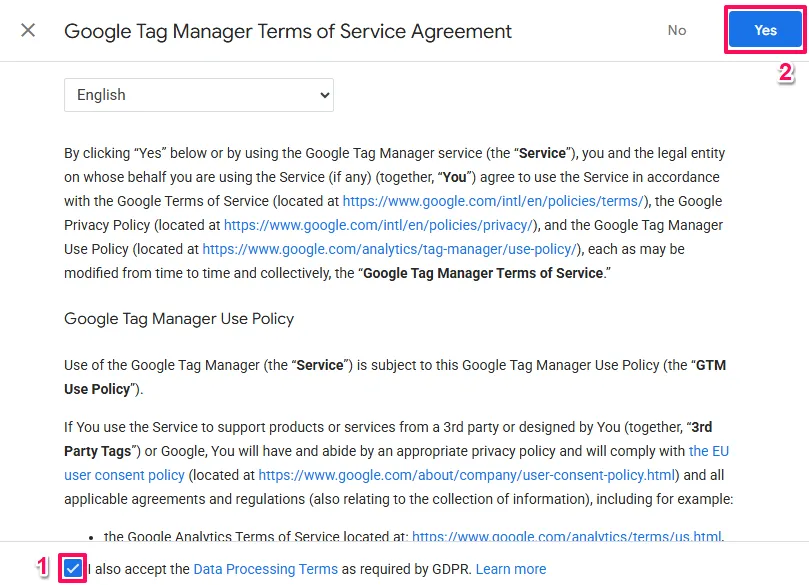Tick the GDPR Data Processing Terms checkbox
The width and height of the screenshot is (809, 585).
pos(73,569)
